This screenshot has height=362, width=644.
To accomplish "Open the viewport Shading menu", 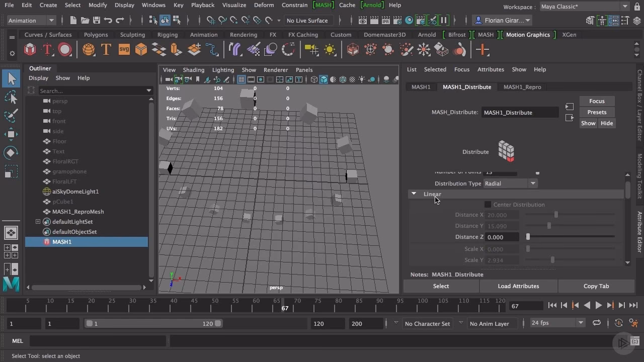I will click(194, 70).
